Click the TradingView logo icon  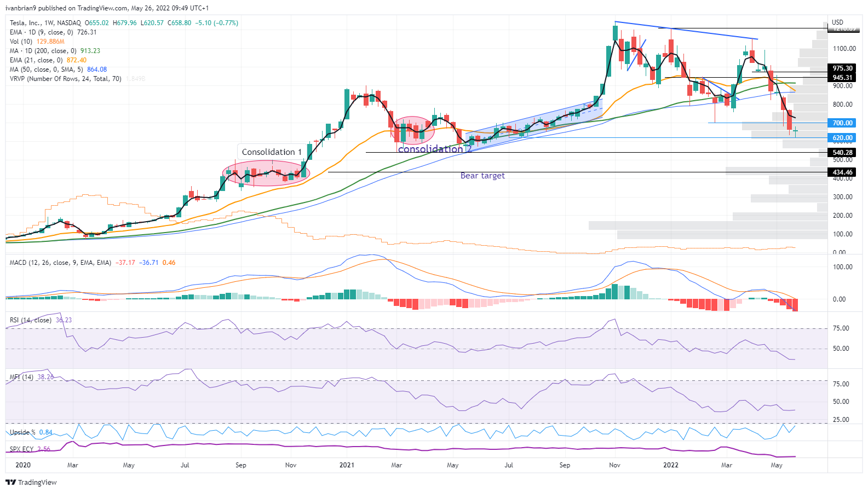click(11, 482)
